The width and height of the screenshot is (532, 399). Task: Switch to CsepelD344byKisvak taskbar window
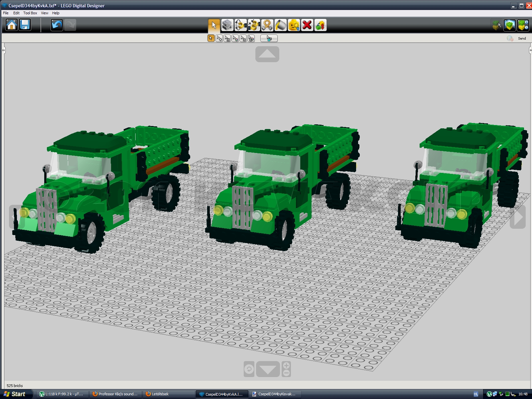coord(275,394)
